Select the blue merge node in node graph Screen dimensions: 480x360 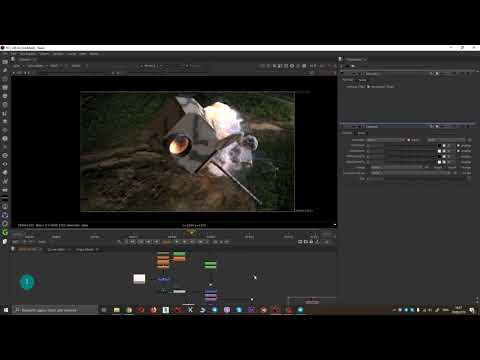(163, 279)
